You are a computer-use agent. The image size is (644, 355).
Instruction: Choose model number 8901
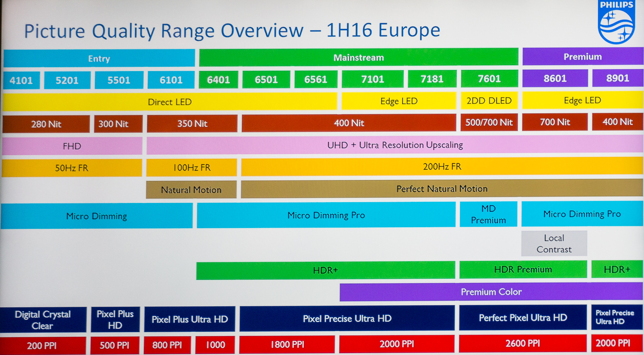[x=618, y=78]
